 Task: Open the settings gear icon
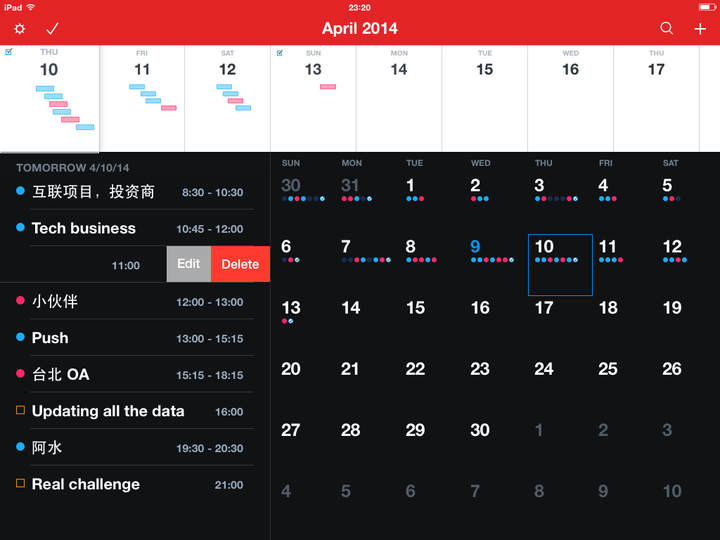[19, 29]
